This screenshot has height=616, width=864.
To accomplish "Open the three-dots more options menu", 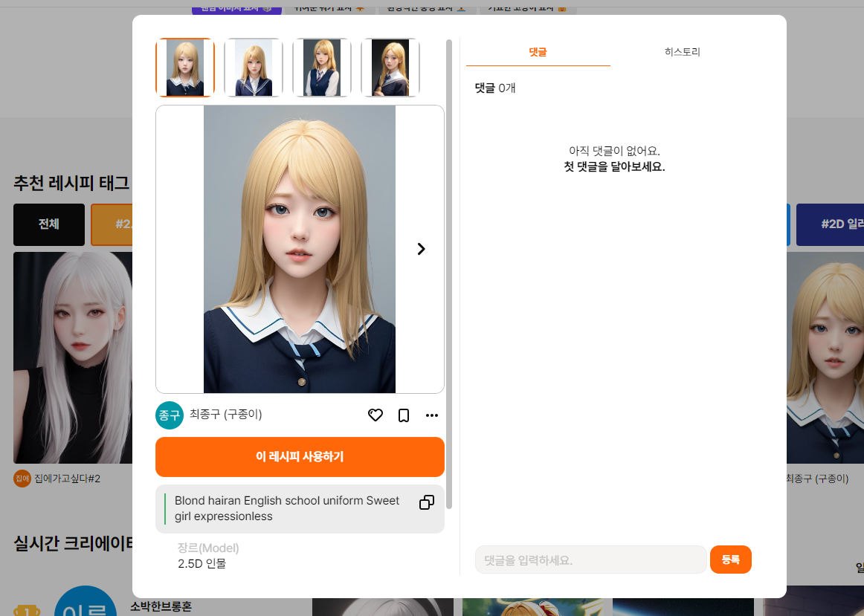I will (x=432, y=415).
